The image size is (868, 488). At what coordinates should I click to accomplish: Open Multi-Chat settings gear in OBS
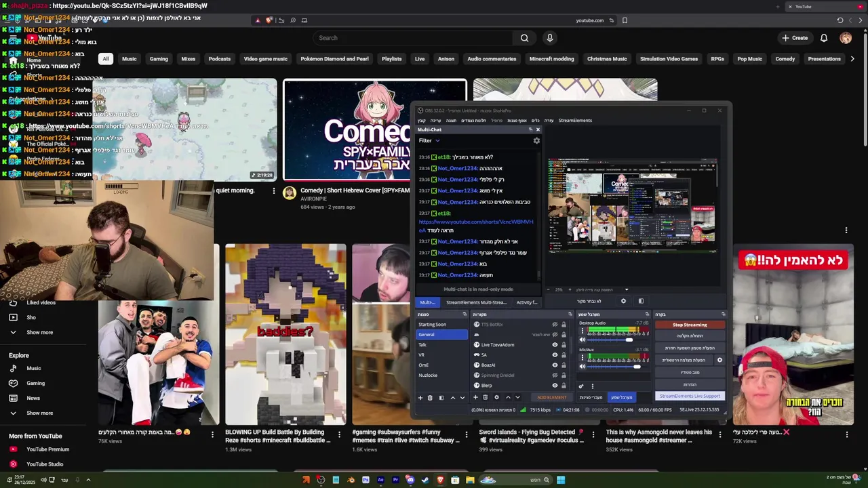coord(536,140)
